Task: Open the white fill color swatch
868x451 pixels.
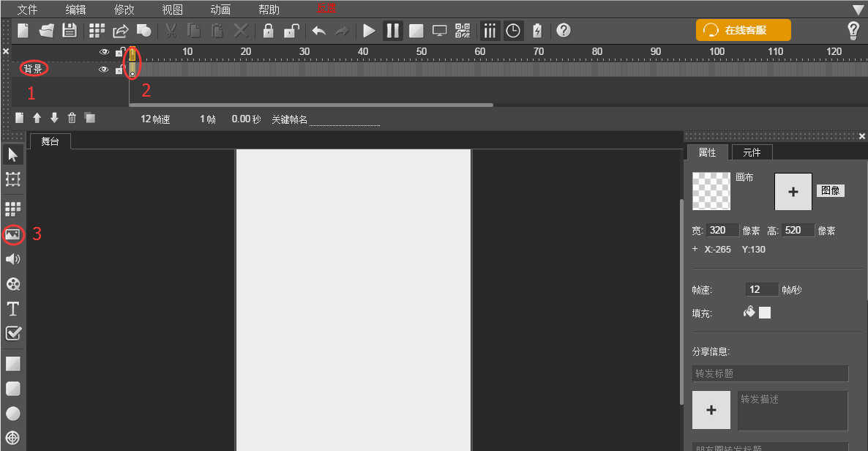Action: [765, 313]
